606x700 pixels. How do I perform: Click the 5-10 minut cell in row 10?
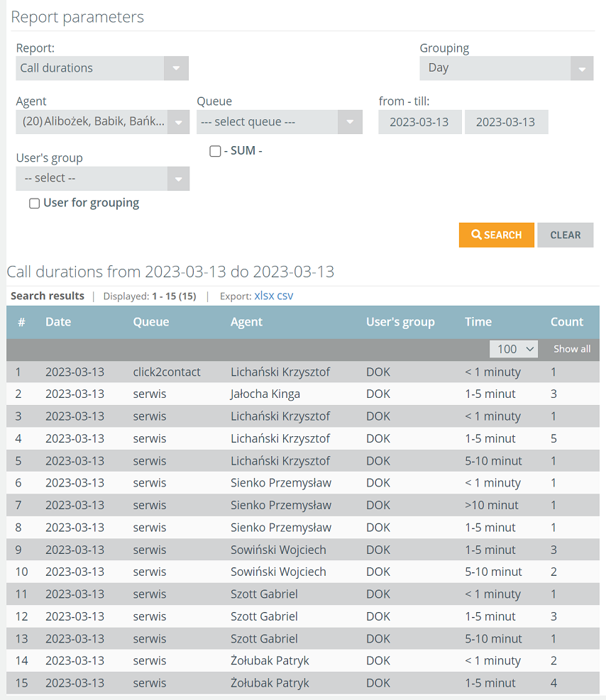pyautogui.click(x=493, y=572)
